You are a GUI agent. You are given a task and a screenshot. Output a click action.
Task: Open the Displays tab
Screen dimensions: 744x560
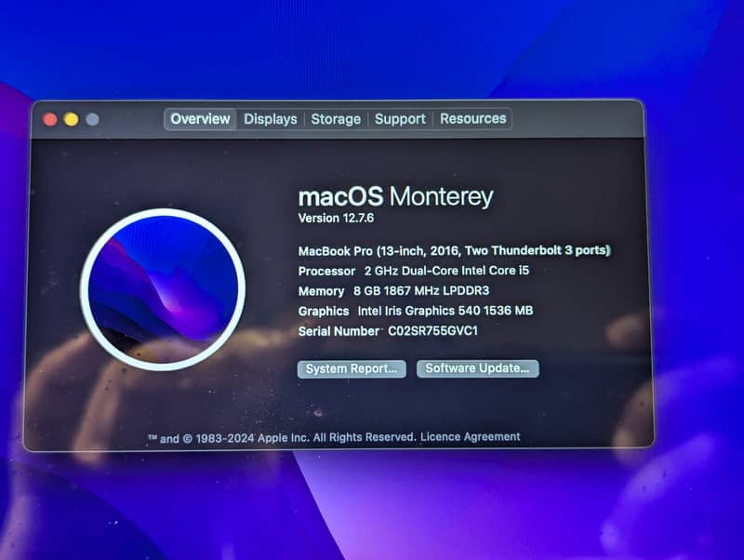[271, 119]
